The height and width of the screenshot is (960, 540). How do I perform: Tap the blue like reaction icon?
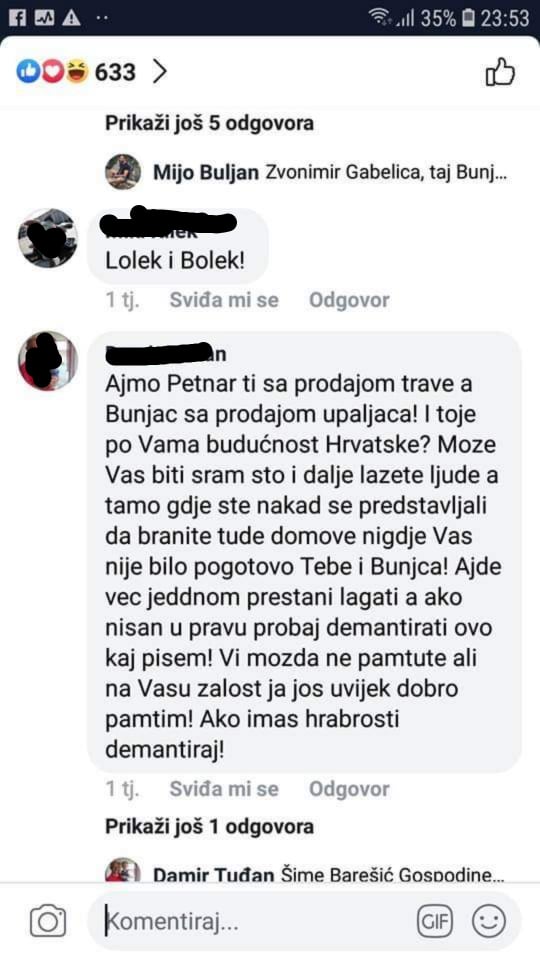[28, 72]
